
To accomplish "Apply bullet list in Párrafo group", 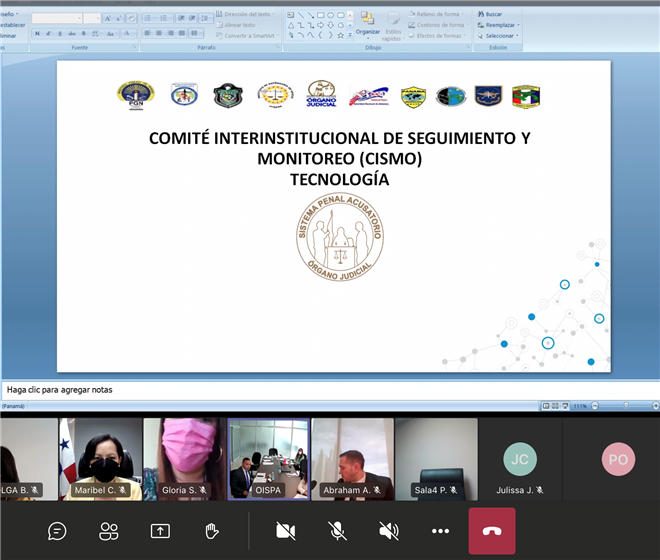I will pyautogui.click(x=149, y=18).
